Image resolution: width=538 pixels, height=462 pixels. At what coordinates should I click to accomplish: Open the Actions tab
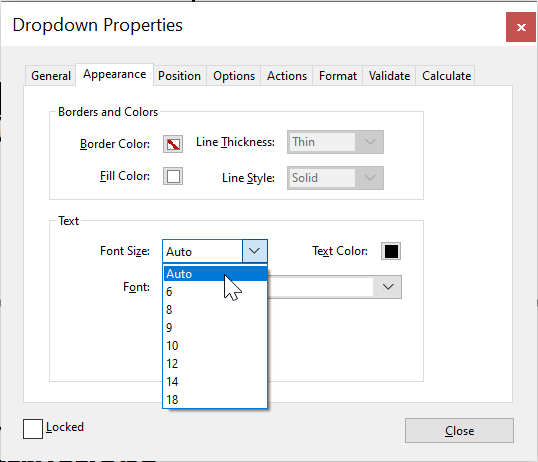point(287,76)
